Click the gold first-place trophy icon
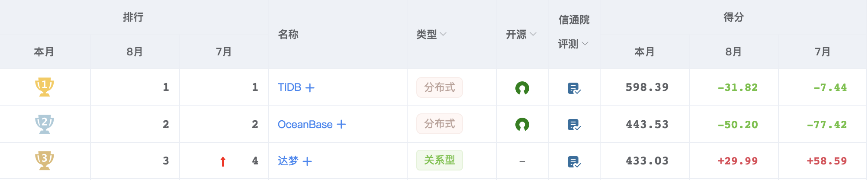The height and width of the screenshot is (180, 868). 44,87
